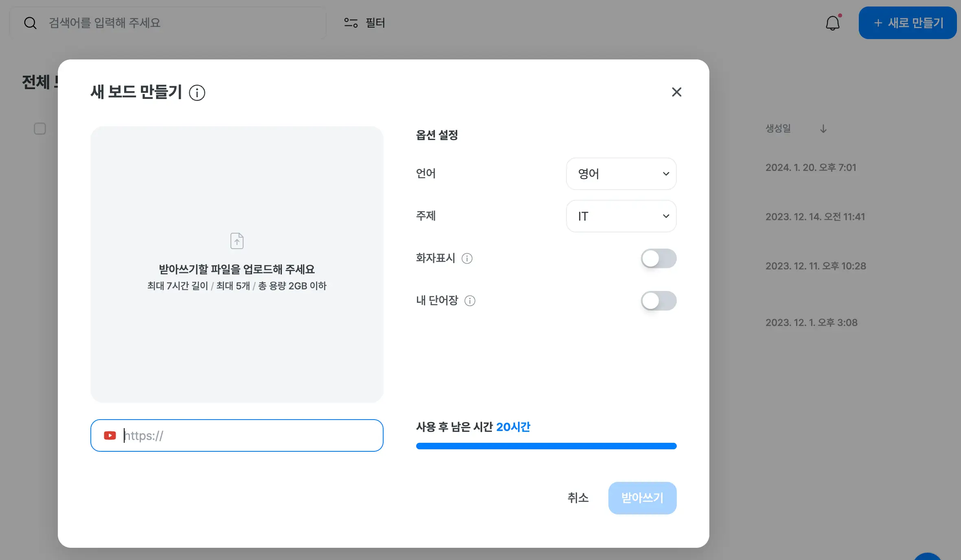Click the info icon beside 새 보드 만들기
961x560 pixels.
tap(197, 93)
